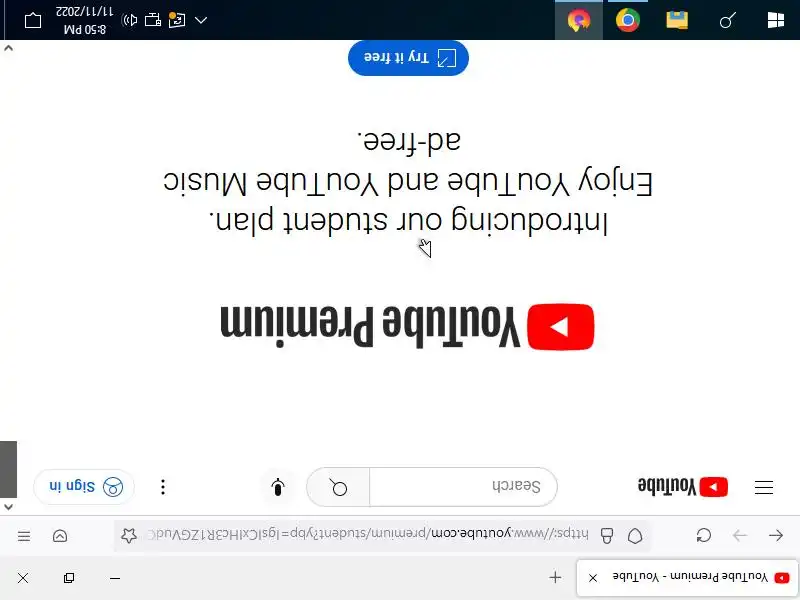
Task: Bookmark this page with the star icon
Action: [x=129, y=535]
